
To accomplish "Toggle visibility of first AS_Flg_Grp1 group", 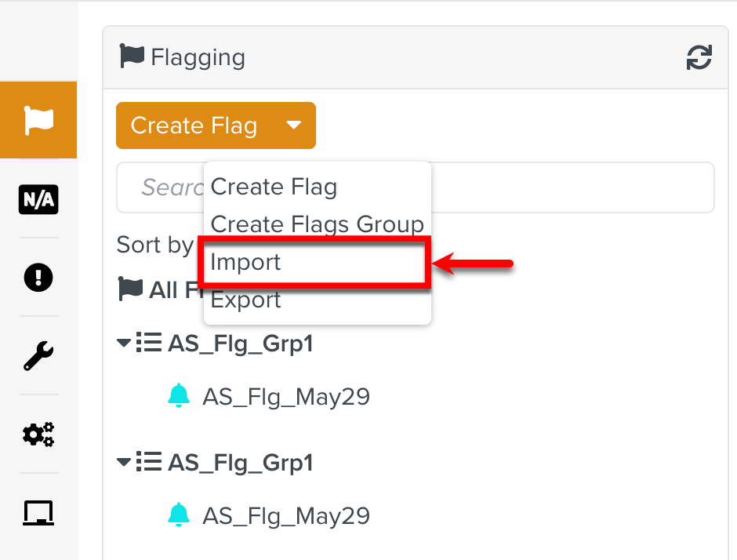I will (x=123, y=342).
